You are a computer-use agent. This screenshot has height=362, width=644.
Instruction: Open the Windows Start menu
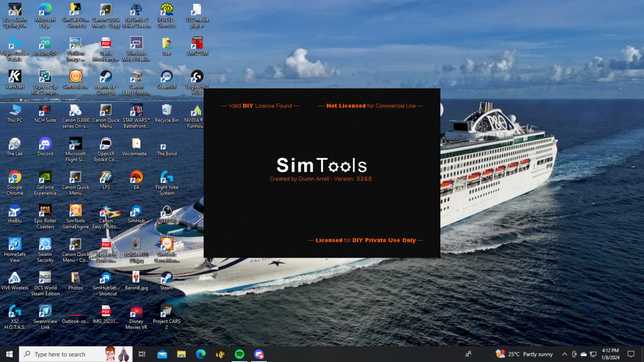coord(9,354)
